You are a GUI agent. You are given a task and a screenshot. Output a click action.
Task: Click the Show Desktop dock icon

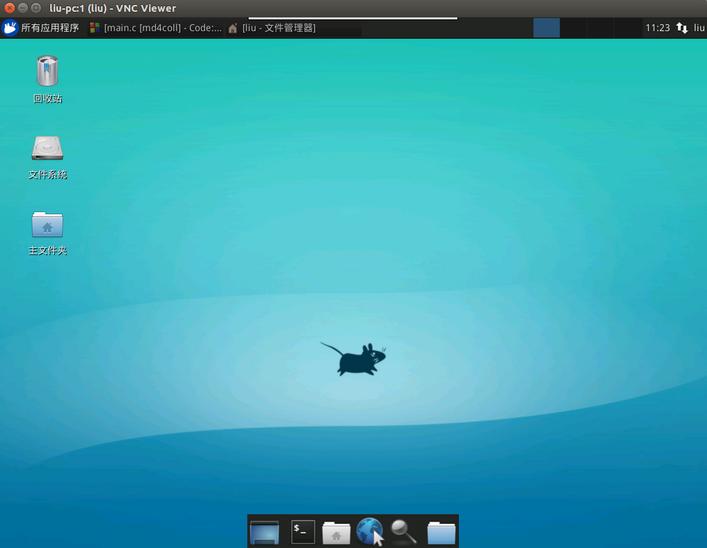[x=264, y=532]
